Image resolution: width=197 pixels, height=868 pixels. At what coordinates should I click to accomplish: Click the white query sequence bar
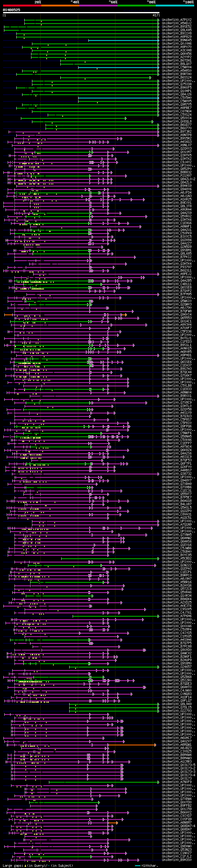click(81, 13)
